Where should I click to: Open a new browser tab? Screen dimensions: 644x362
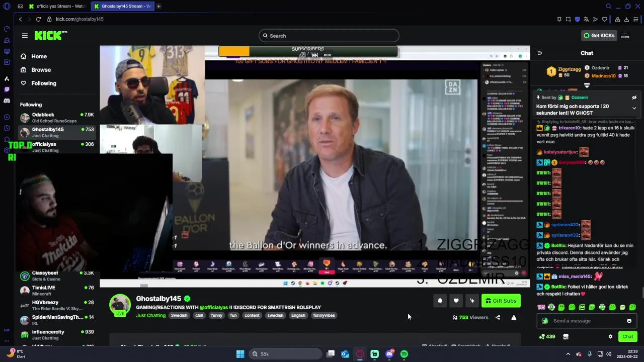158,6
